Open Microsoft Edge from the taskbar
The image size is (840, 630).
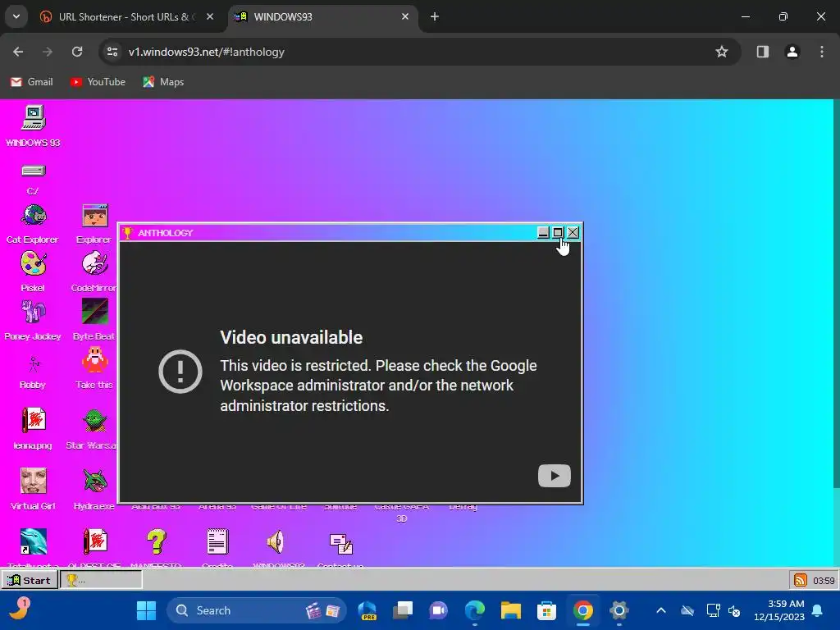475,610
